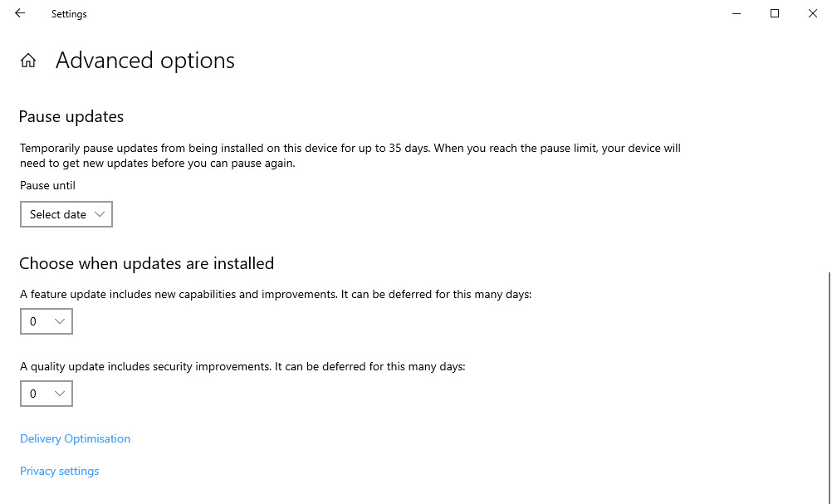Click the Advanced options page heading

[145, 61]
